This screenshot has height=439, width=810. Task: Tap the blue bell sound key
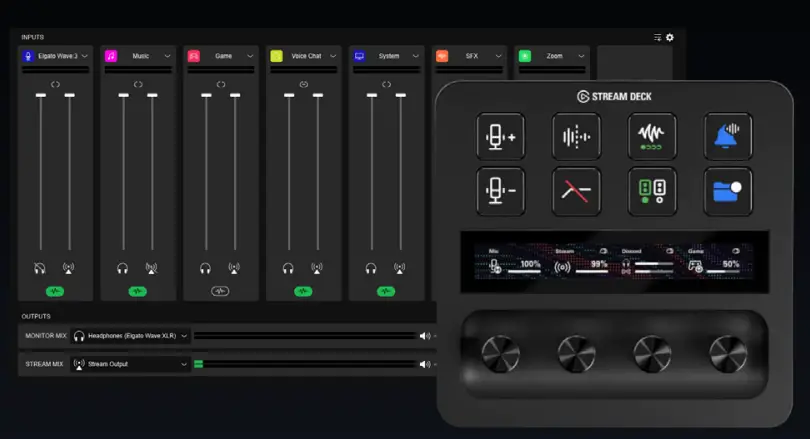[728, 136]
